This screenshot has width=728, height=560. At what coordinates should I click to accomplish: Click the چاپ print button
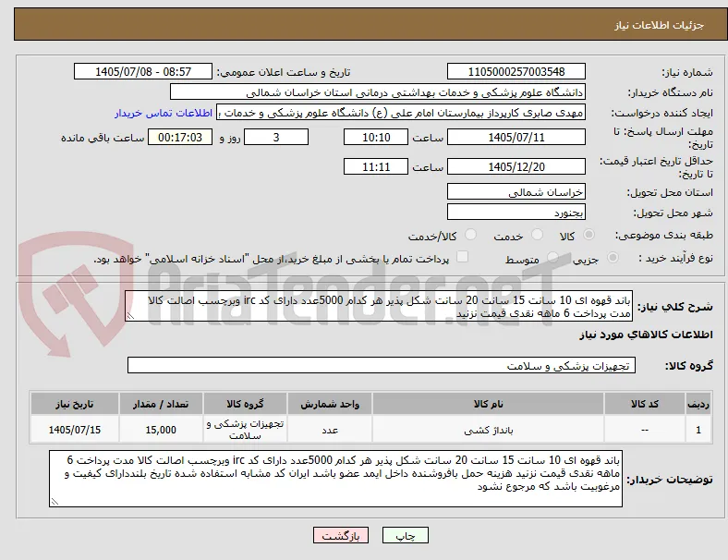coord(406,535)
